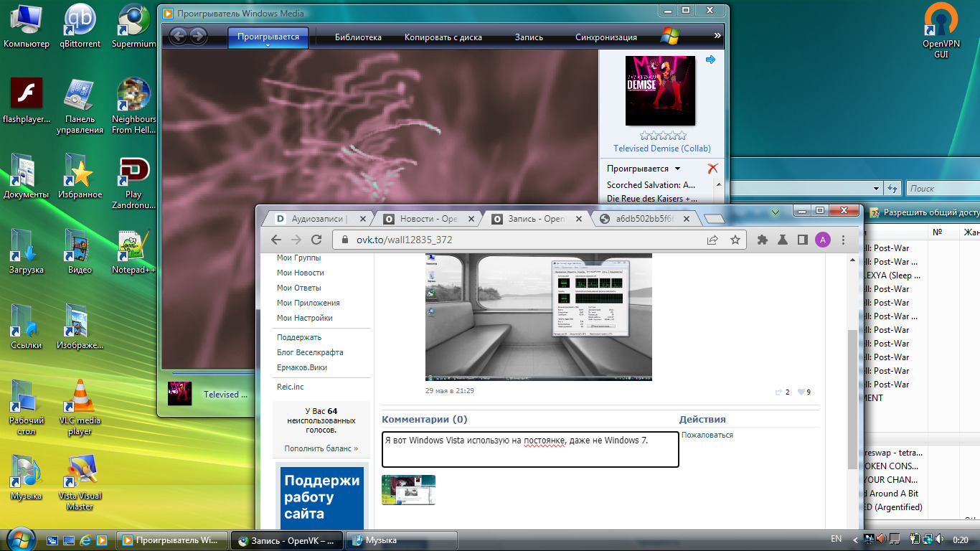The height and width of the screenshot is (551, 980).
Task: Click the like heart on the post
Action: coord(801,392)
